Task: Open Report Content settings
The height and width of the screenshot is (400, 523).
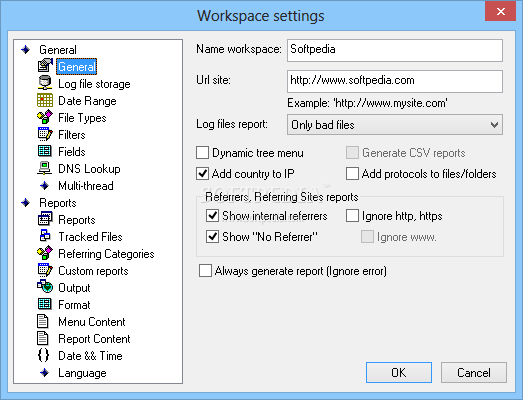Action: click(94, 339)
